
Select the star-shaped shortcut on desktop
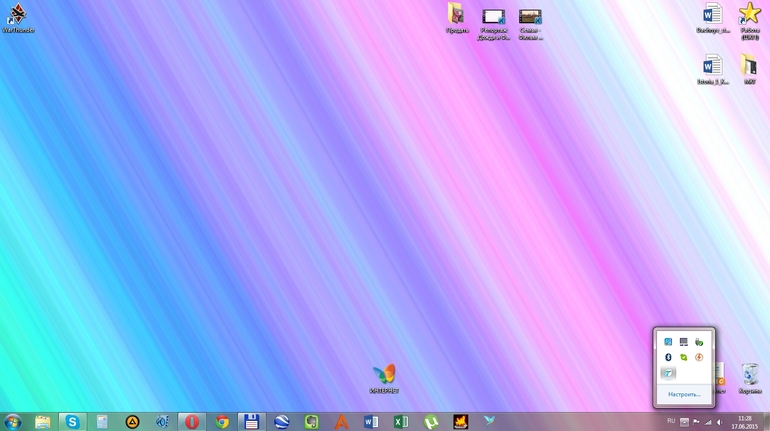[x=749, y=13]
